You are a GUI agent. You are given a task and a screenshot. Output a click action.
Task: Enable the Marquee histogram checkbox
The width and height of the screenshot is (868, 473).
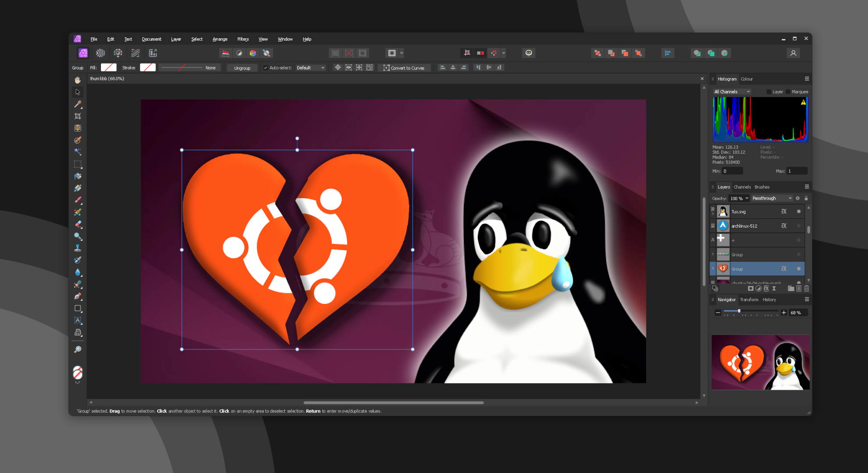[788, 92]
